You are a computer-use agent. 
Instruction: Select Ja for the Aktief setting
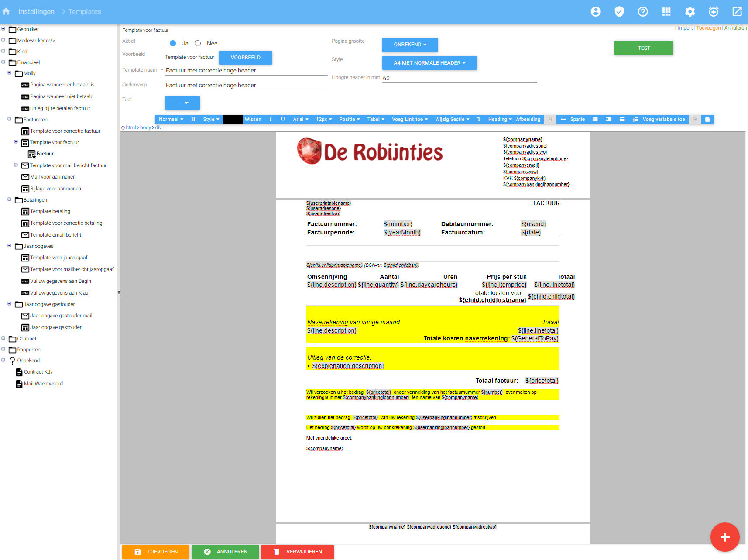tap(173, 43)
